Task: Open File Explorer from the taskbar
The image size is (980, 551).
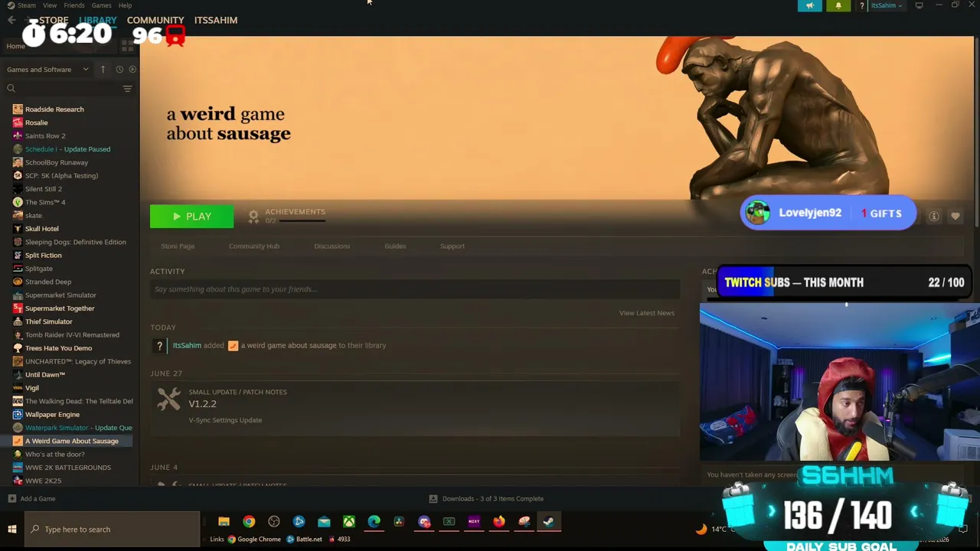Action: pos(224,522)
